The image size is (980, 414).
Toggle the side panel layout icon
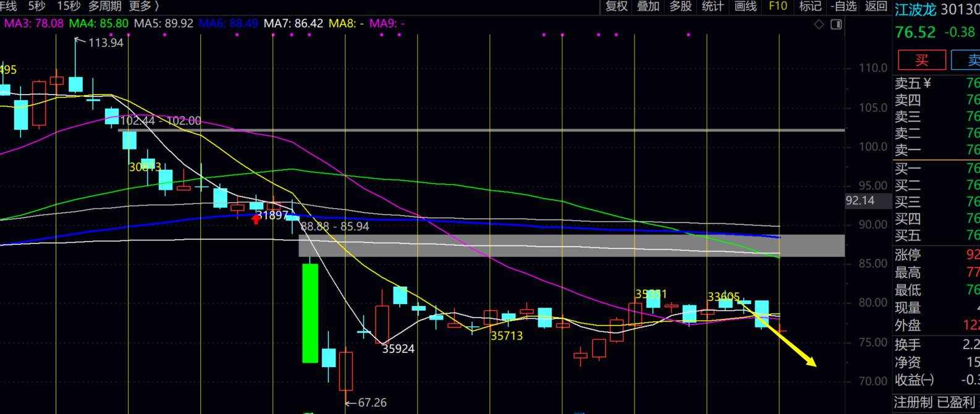[x=836, y=24]
